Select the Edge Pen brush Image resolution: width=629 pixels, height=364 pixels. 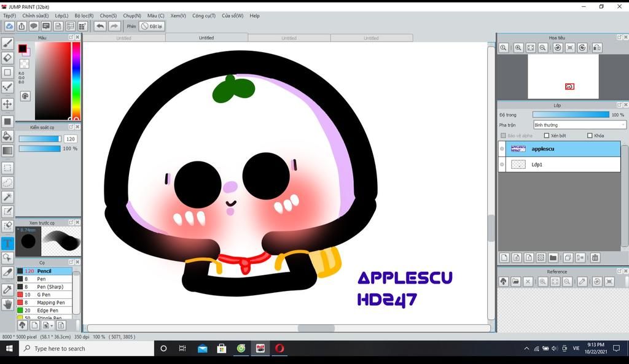click(44, 310)
